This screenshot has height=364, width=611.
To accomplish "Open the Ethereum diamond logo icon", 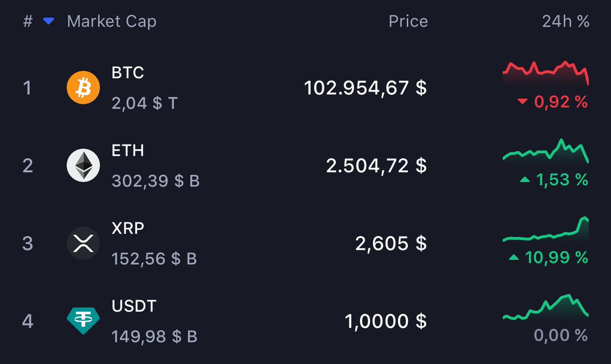I will (x=84, y=165).
